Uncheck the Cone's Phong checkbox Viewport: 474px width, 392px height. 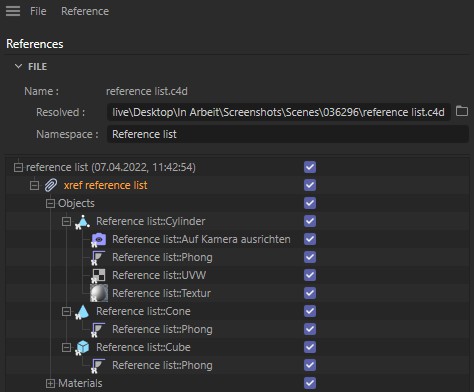point(310,329)
